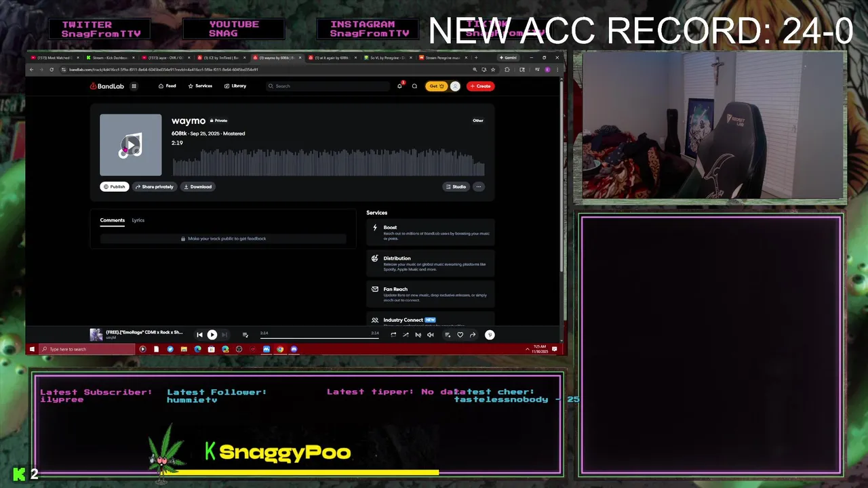Open the Chrome extensions puzzle icon

[x=507, y=69]
